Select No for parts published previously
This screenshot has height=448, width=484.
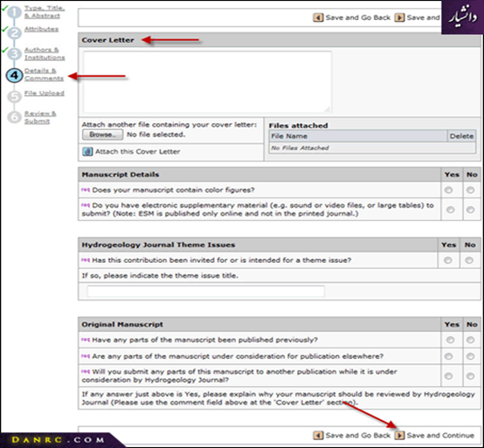click(x=470, y=340)
